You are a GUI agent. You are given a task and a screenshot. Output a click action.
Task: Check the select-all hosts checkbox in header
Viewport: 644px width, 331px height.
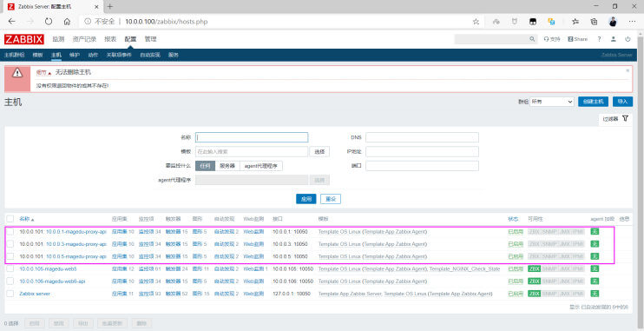pyautogui.click(x=10, y=219)
